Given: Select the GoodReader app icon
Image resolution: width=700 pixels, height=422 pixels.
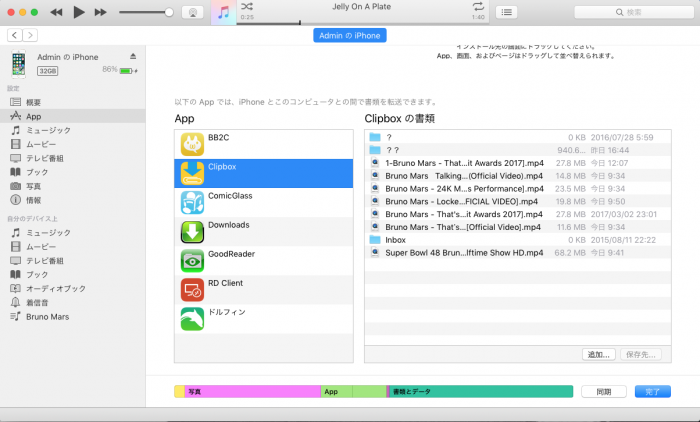Looking at the screenshot, I should [x=192, y=261].
